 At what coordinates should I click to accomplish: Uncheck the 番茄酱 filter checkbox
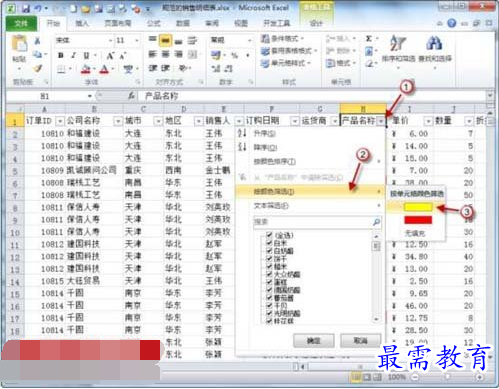point(269,297)
